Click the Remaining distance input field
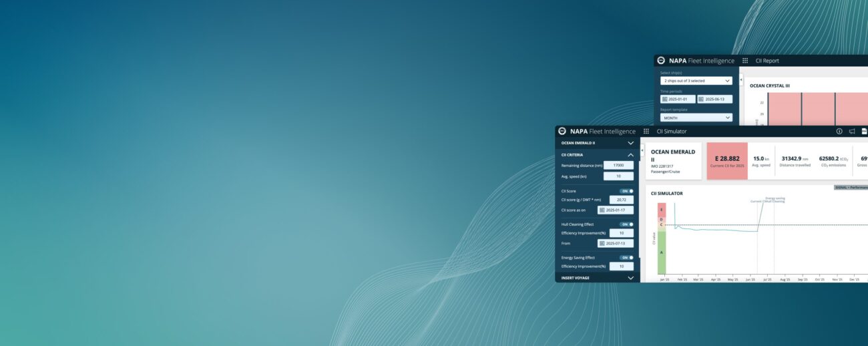 click(618, 165)
